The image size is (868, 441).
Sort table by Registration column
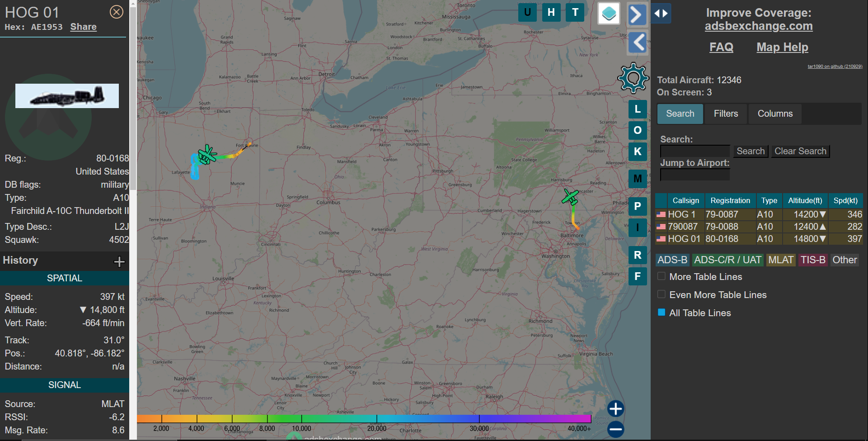click(x=730, y=200)
